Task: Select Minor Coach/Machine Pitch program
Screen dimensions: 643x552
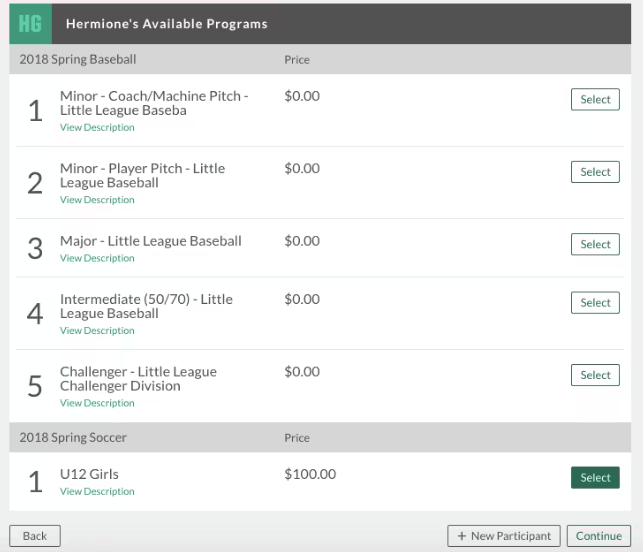Action: 595,99
